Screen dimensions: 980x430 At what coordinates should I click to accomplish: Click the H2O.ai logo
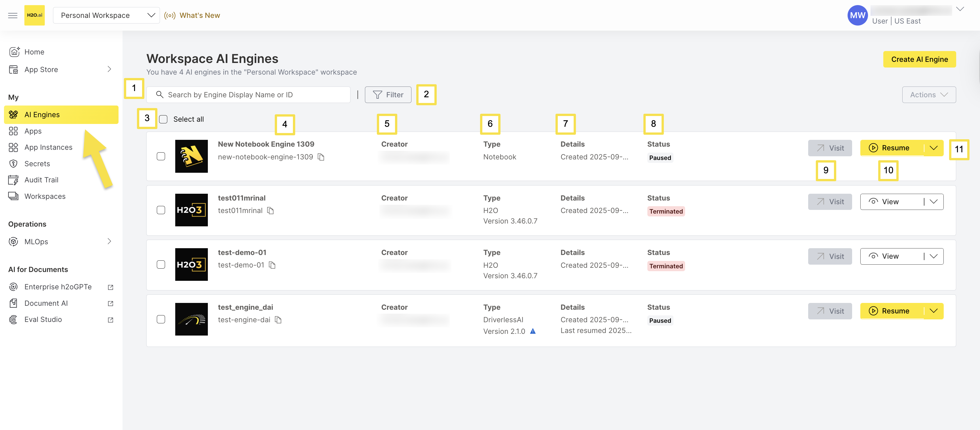pos(34,15)
